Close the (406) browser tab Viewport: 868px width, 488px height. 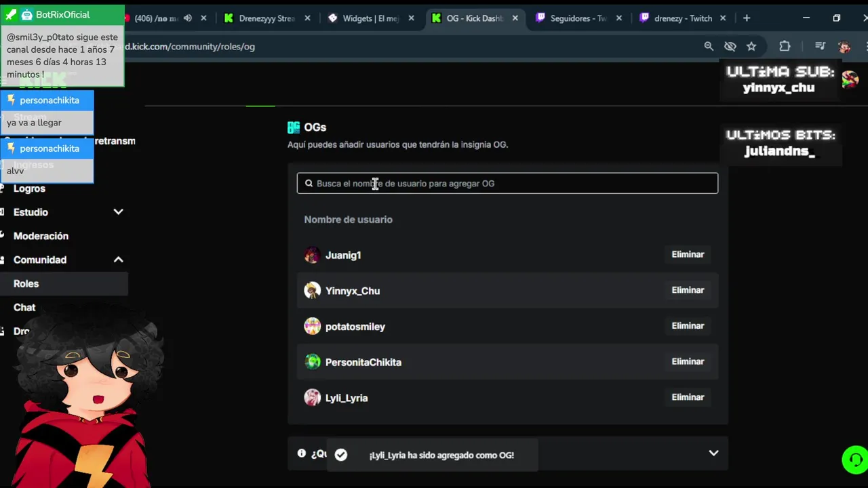pos(203,18)
